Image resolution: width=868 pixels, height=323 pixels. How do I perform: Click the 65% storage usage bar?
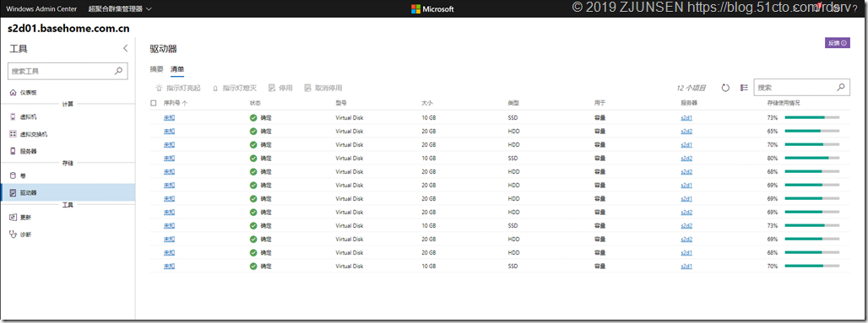[811, 131]
